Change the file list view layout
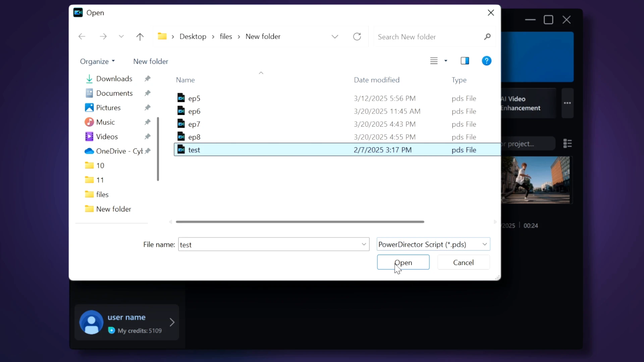This screenshot has height=362, width=644. 434,61
